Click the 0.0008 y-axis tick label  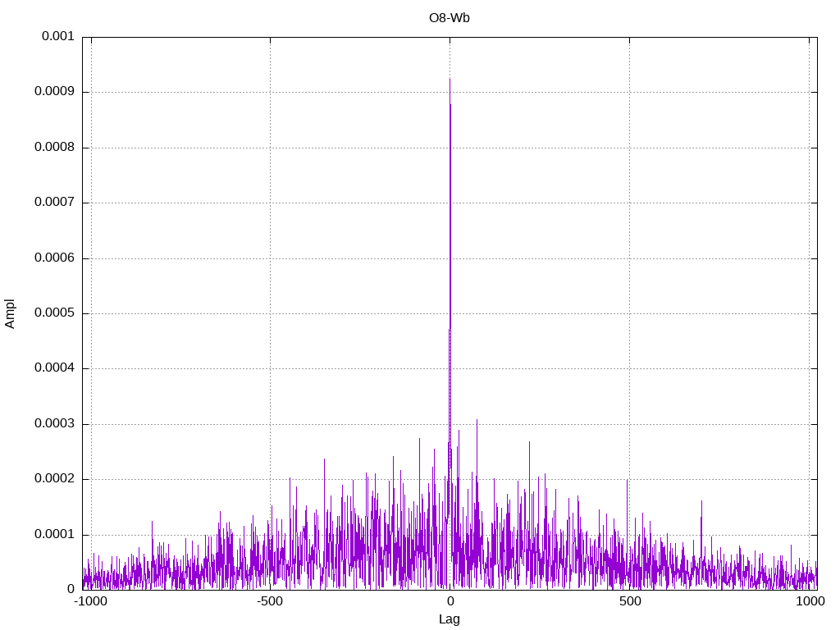tap(54, 148)
